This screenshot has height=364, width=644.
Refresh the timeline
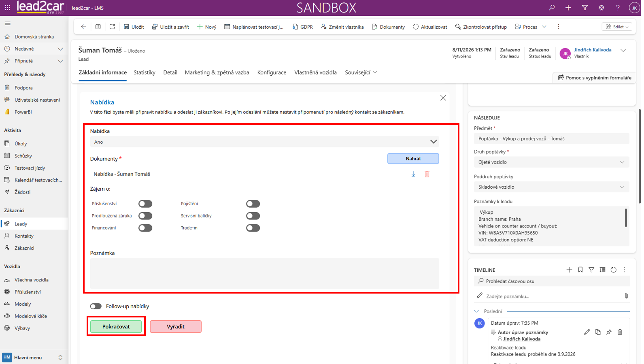click(x=614, y=270)
